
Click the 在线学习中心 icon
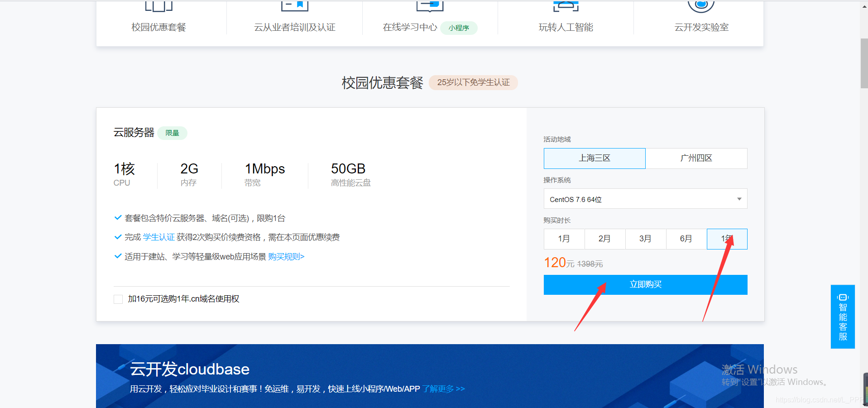(429, 5)
